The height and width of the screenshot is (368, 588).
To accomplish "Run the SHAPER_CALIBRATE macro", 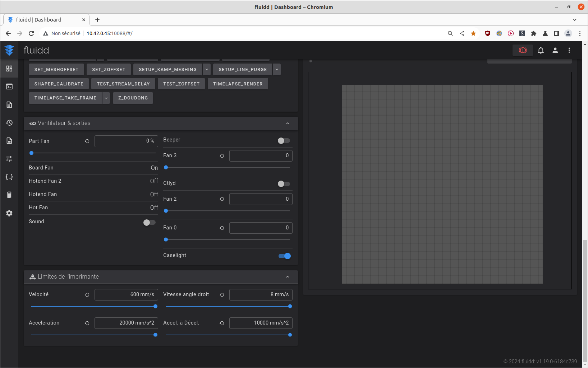I will tap(59, 84).
